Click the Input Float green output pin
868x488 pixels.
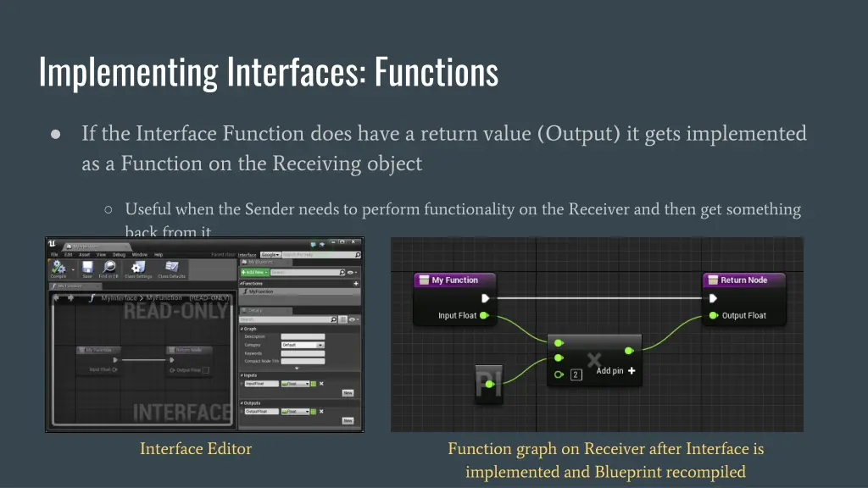(x=484, y=315)
